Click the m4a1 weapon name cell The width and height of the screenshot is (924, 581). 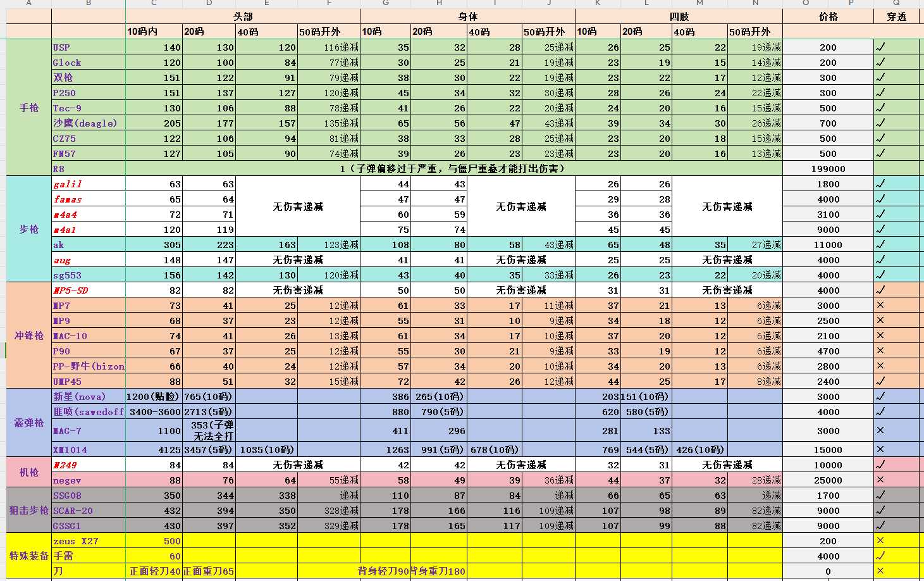coord(89,229)
